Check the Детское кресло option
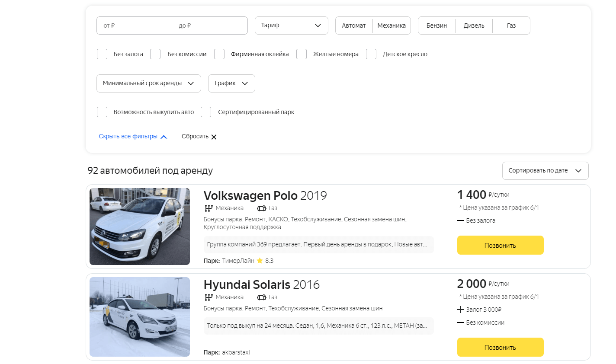This screenshot has height=364, width=616. (x=371, y=54)
